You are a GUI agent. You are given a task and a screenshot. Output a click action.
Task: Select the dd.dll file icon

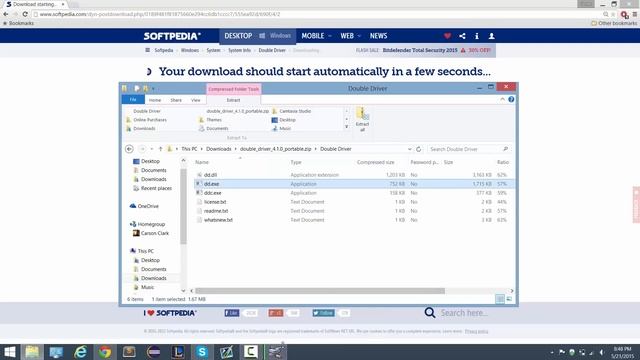click(199, 175)
